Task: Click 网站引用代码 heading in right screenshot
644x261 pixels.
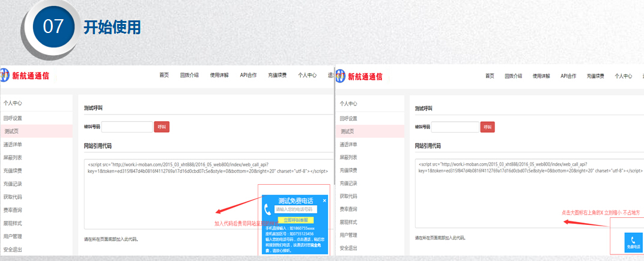Action: pyautogui.click(x=428, y=146)
